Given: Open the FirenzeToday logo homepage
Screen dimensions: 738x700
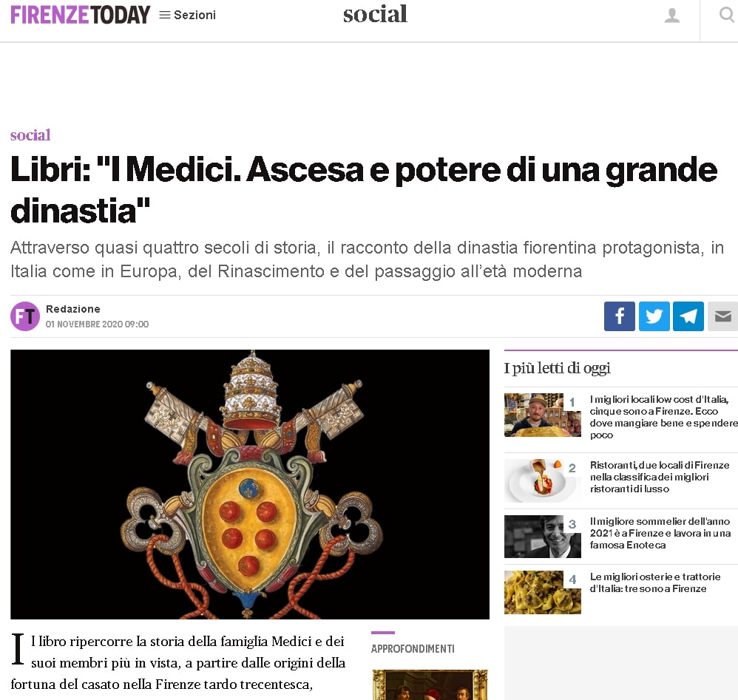Looking at the screenshot, I should 80,15.
